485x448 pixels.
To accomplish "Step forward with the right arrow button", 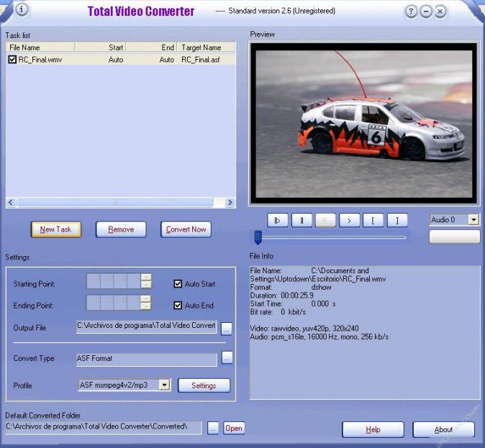I will pos(349,221).
